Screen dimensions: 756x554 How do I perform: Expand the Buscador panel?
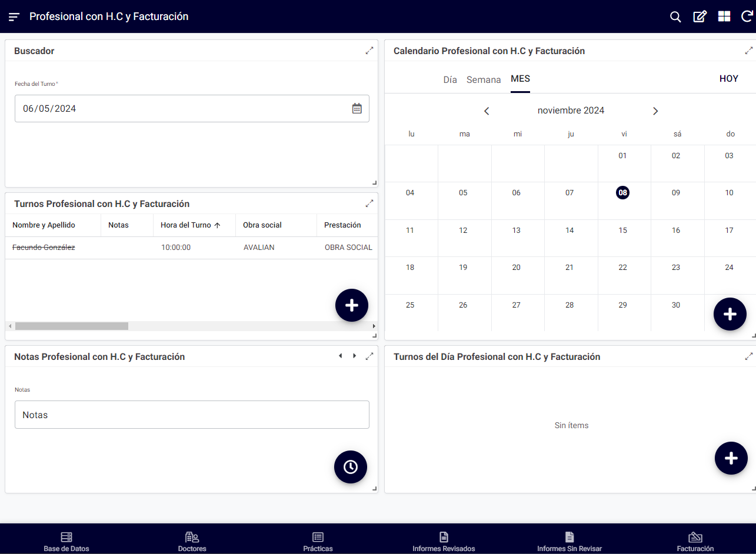pyautogui.click(x=369, y=51)
